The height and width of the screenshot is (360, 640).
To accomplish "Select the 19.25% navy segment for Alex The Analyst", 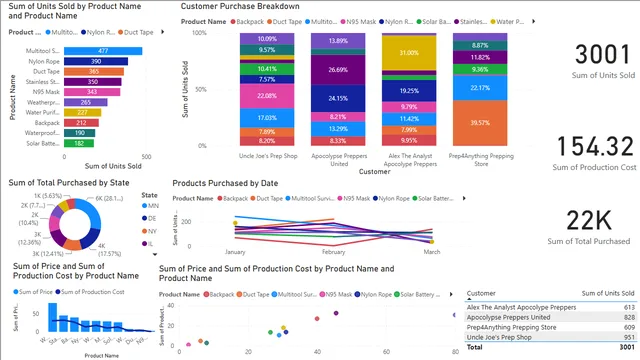I will tap(409, 91).
